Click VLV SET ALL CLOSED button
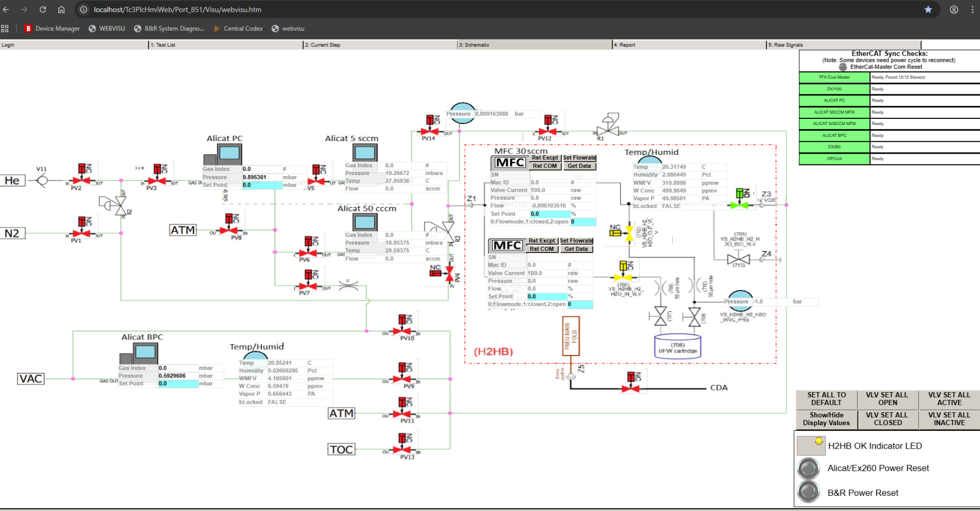Image resolution: width=980 pixels, height=511 pixels. (887, 419)
